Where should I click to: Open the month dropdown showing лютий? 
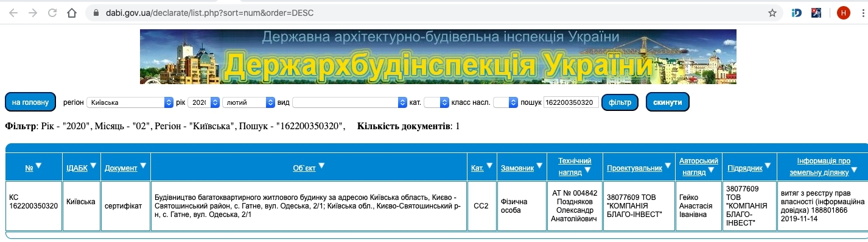tap(248, 102)
